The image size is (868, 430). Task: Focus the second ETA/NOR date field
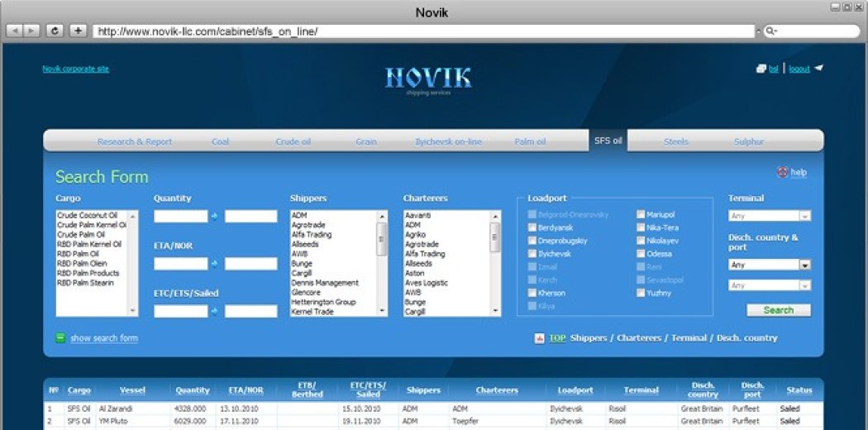[250, 264]
